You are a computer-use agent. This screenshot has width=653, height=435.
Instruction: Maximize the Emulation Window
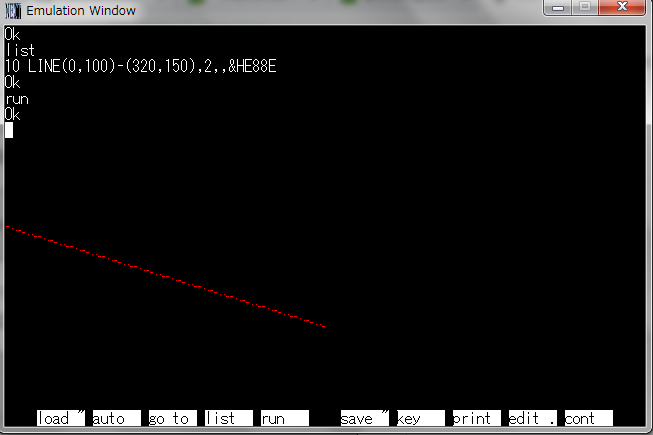(584, 8)
